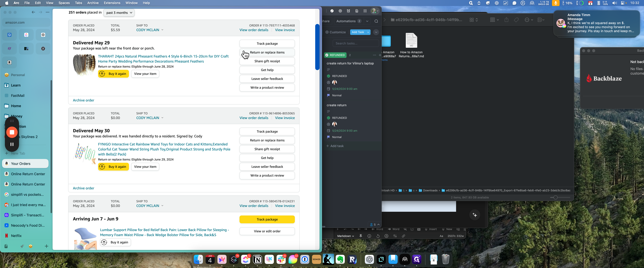Viewport: 644px width, 268px height.
Task: Click the Customize gear in ClickUp
Action: click(335, 32)
